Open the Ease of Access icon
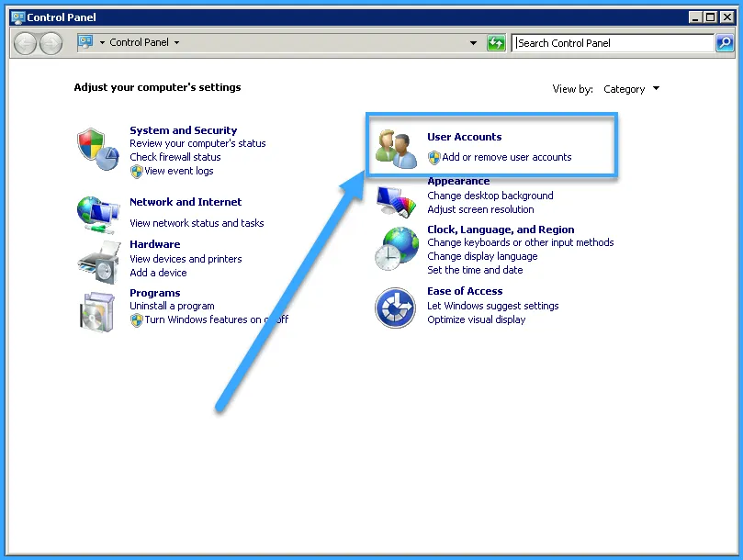This screenshot has width=743, height=560. 396,308
